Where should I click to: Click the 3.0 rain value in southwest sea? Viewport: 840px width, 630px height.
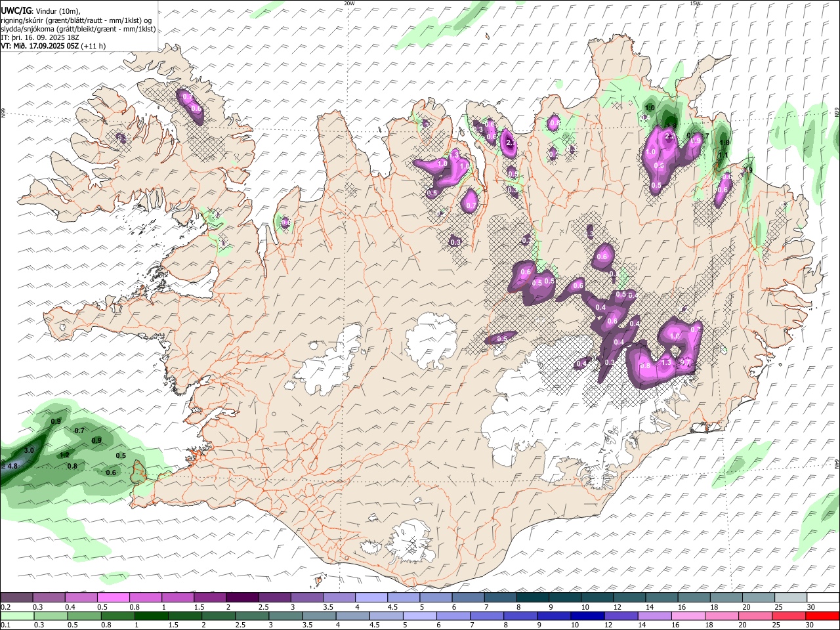(29, 451)
